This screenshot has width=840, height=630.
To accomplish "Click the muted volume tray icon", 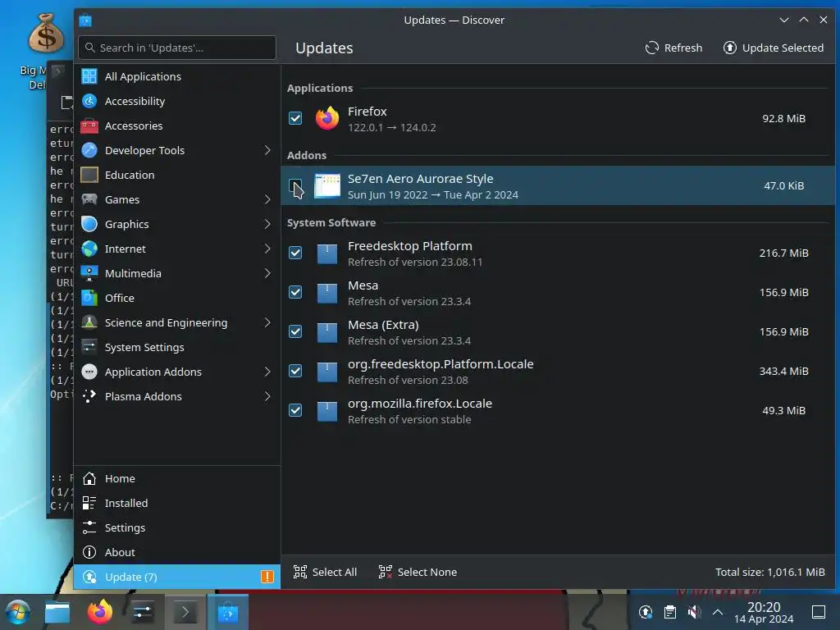I will (694, 612).
